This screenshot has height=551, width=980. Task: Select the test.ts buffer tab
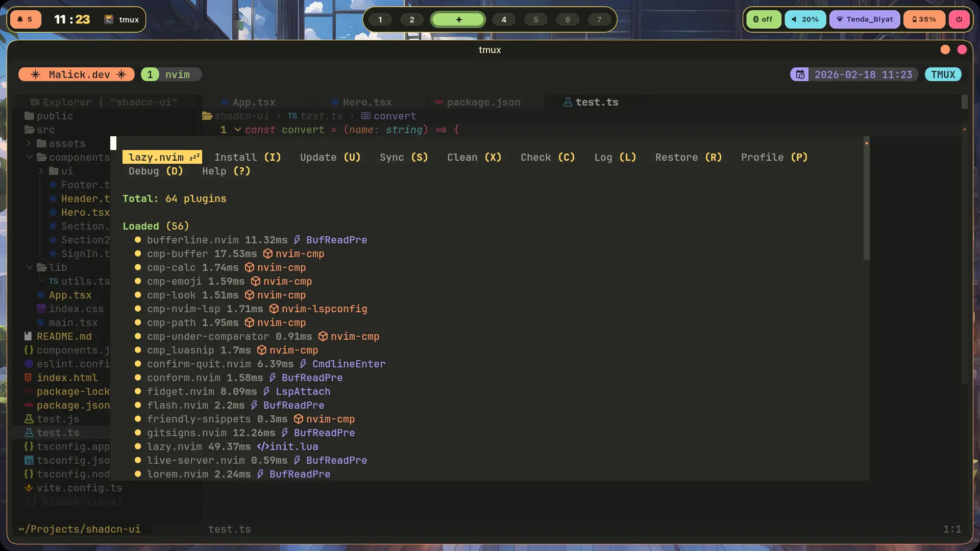click(x=597, y=102)
